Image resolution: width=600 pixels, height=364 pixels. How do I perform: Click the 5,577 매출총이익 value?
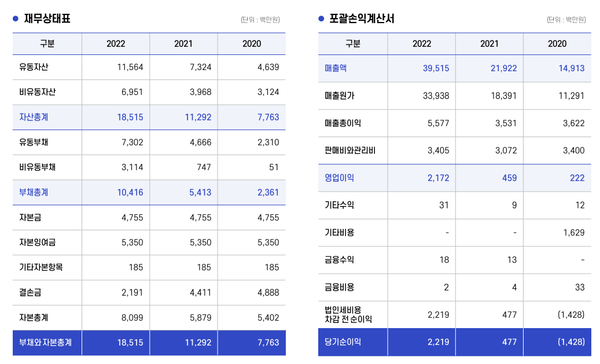coord(438,123)
